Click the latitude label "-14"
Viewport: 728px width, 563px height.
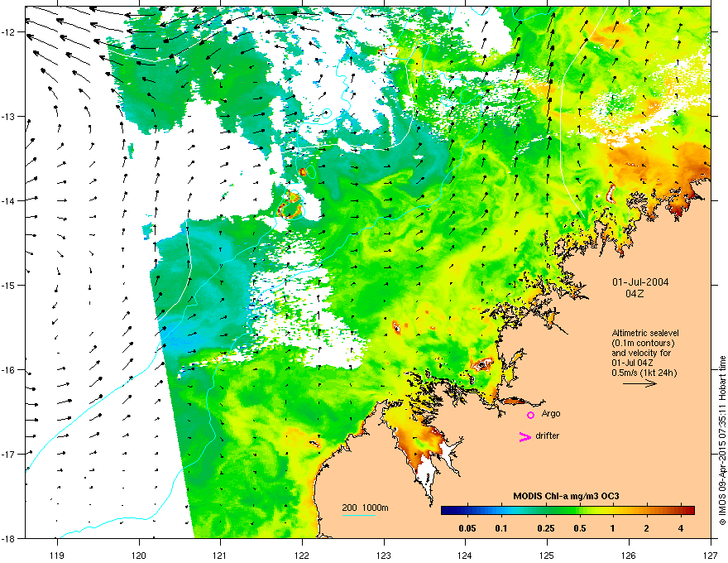click(x=9, y=200)
